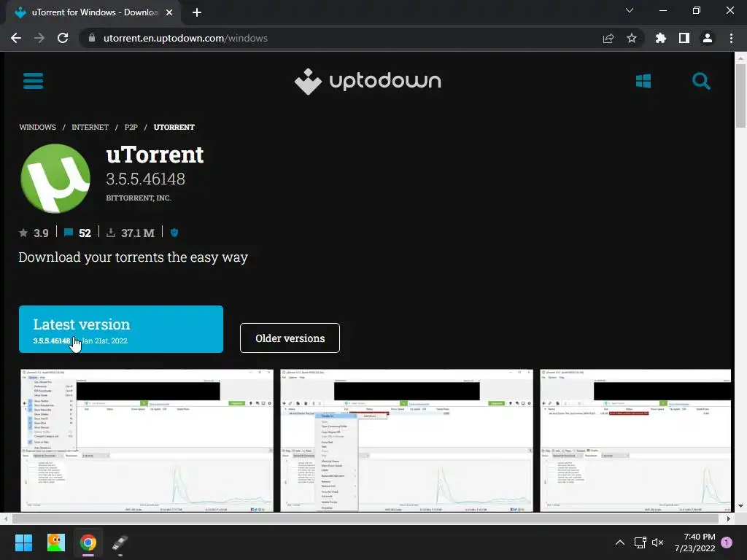Click the uTorrent app icon

(x=55, y=178)
